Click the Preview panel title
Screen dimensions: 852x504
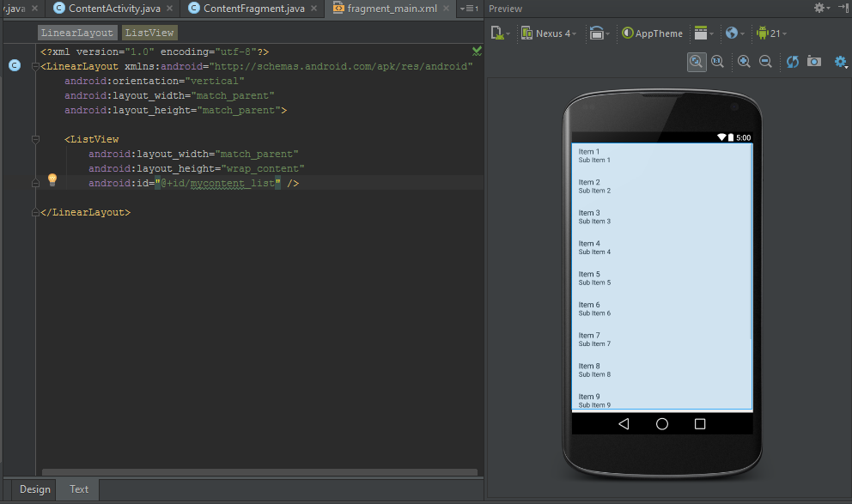click(x=505, y=9)
